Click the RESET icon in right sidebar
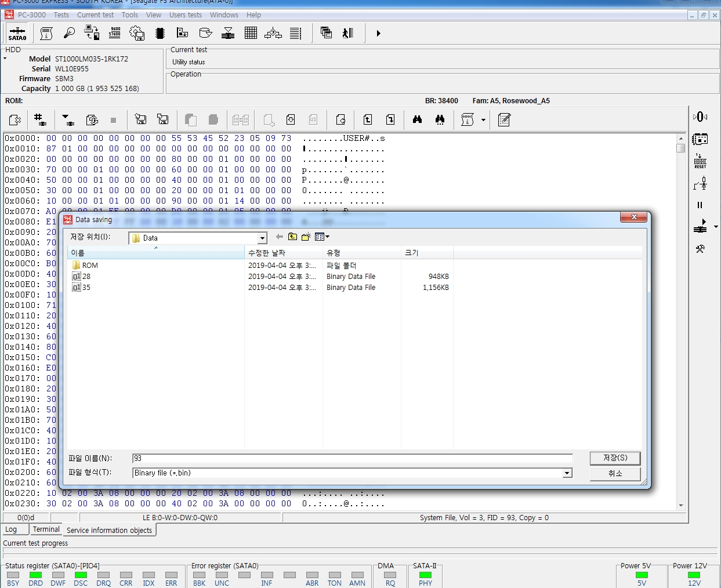721x588 pixels. (x=700, y=161)
